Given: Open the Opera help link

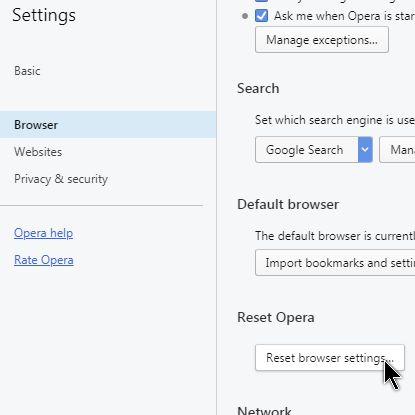Looking at the screenshot, I should [43, 233].
